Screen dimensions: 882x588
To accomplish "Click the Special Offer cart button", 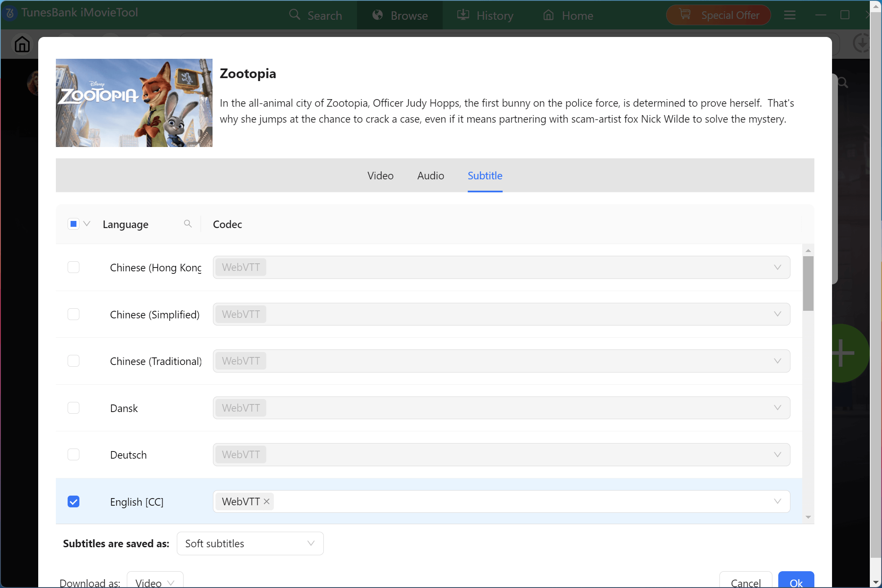I will (x=718, y=16).
